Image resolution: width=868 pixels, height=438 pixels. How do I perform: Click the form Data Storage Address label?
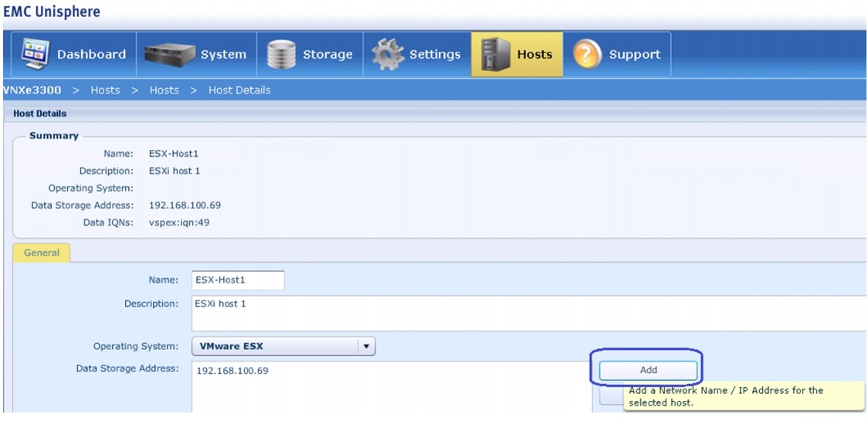pos(127,368)
